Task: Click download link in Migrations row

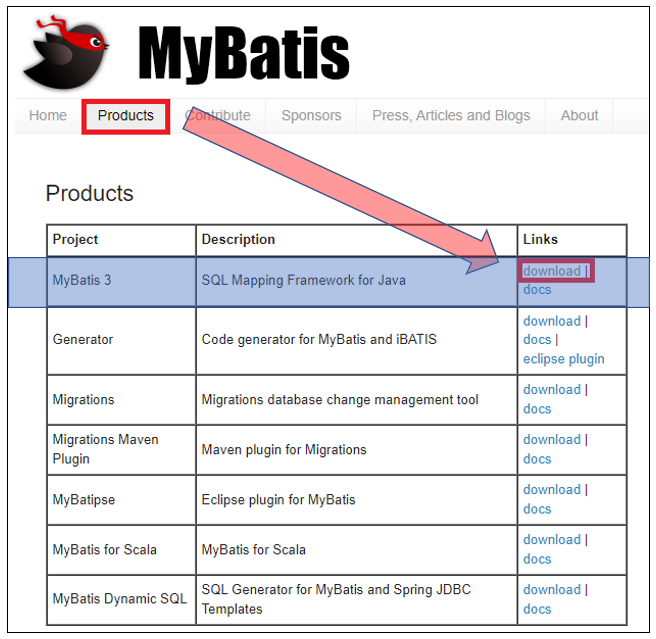Action: pyautogui.click(x=552, y=390)
